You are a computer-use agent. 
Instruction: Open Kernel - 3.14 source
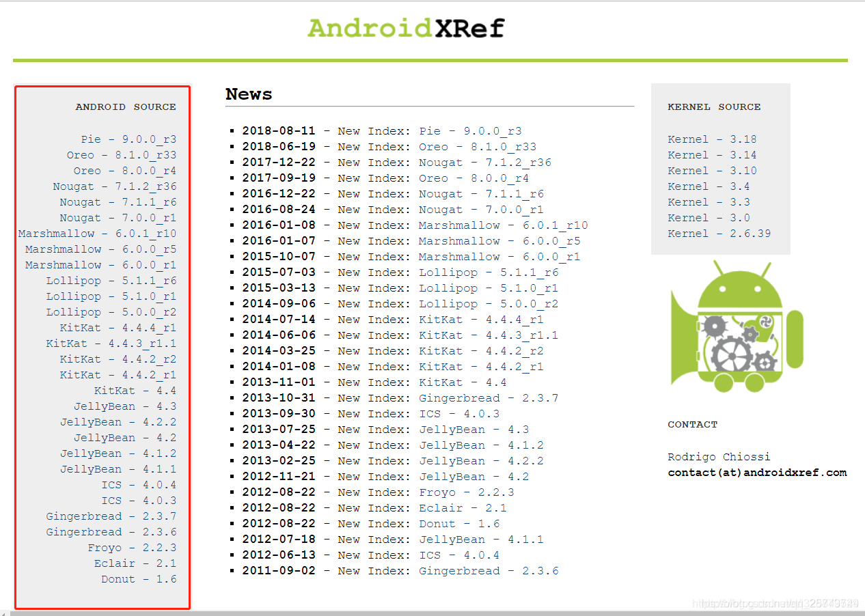(x=712, y=155)
